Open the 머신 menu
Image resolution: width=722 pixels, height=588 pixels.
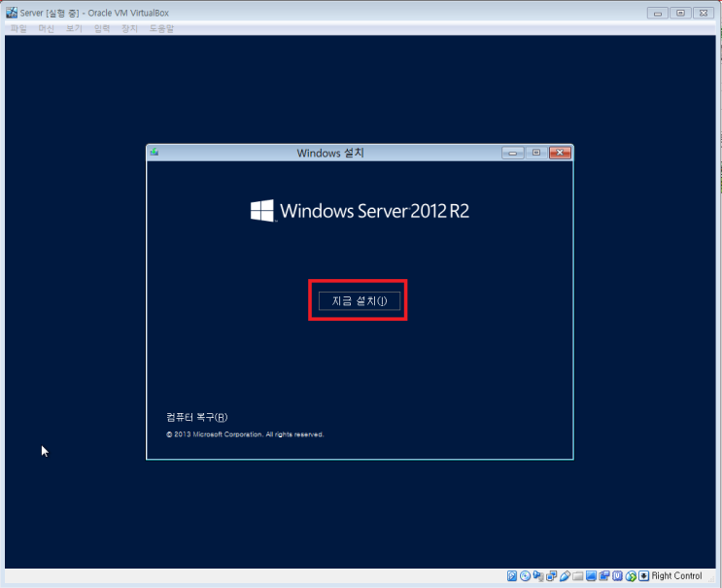click(46, 28)
